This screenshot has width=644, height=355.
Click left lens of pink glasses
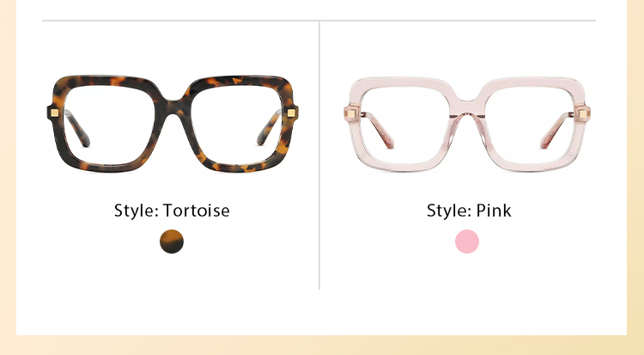404,125
